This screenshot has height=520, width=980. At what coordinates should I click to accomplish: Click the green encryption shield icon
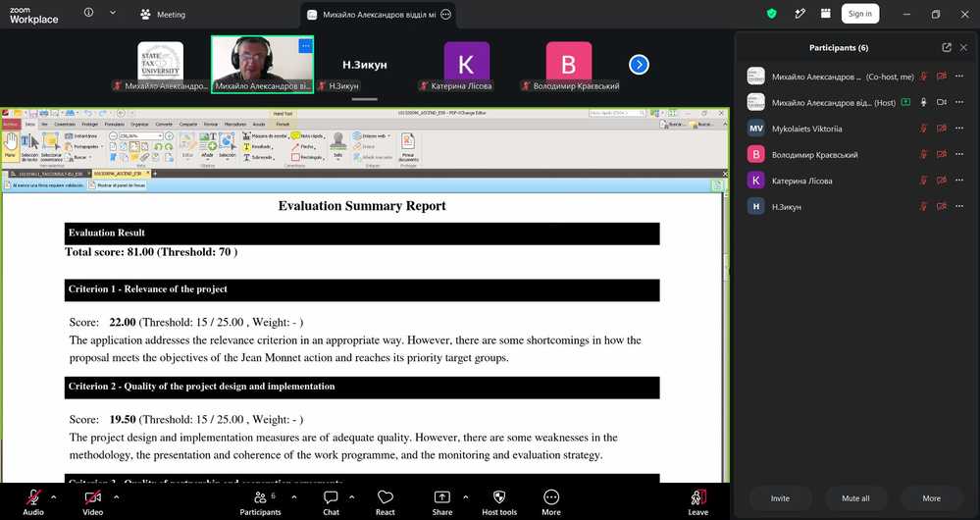(771, 13)
